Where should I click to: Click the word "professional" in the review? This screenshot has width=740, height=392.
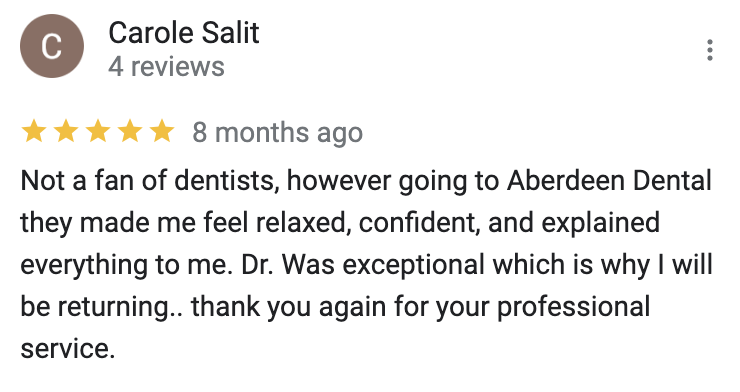[573, 307]
